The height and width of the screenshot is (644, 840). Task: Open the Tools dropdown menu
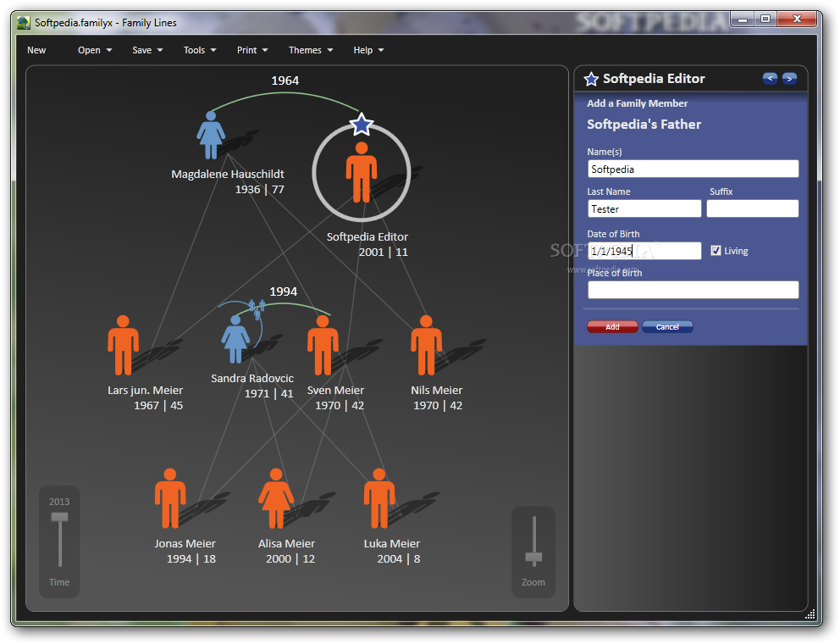pos(200,50)
